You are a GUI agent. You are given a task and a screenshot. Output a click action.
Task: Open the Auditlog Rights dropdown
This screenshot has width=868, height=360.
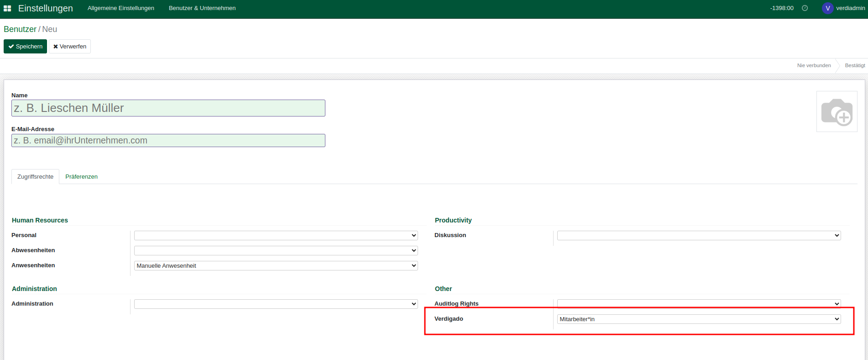pyautogui.click(x=699, y=304)
